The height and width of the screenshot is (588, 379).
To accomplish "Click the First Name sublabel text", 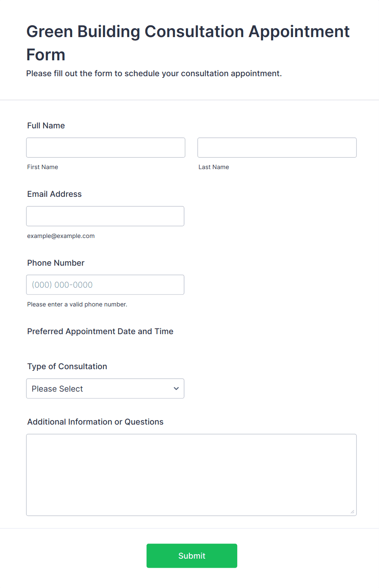I will pyautogui.click(x=43, y=167).
